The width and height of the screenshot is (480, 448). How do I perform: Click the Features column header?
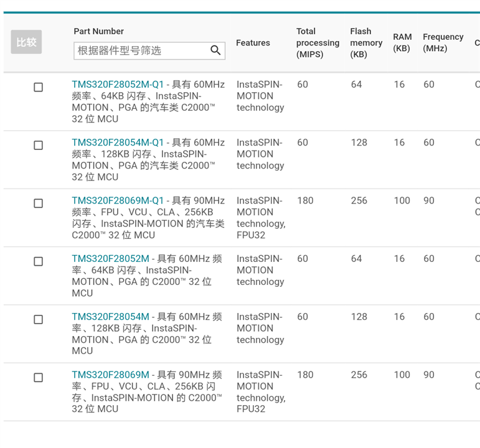[x=253, y=43]
